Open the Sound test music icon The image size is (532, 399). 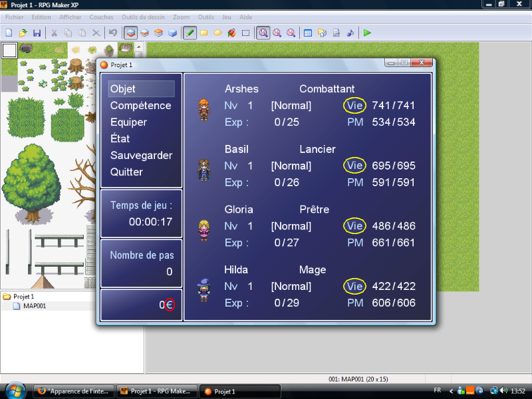coord(350,33)
